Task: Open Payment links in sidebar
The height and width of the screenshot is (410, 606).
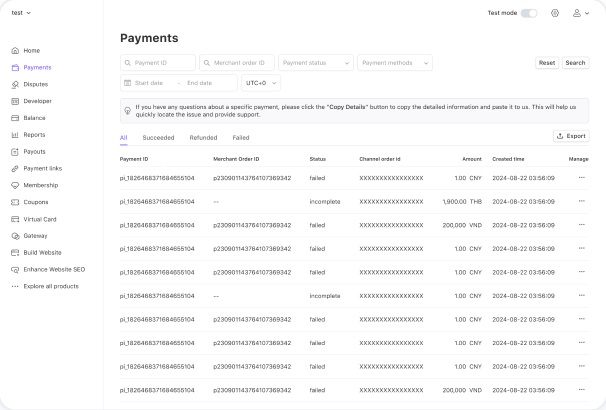Action: point(43,168)
